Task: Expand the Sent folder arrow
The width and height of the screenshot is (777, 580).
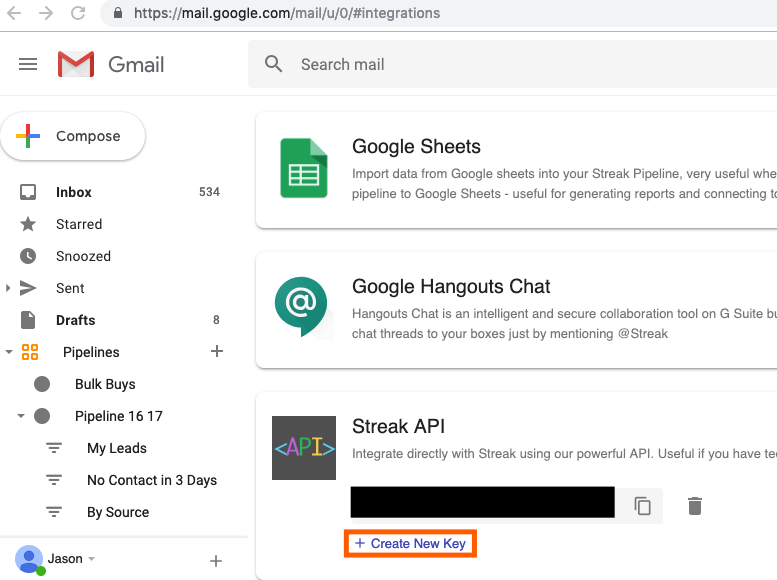Action: point(9,288)
